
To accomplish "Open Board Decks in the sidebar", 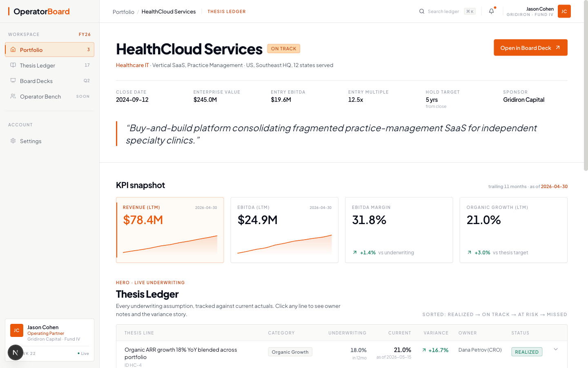I will 49,81.
